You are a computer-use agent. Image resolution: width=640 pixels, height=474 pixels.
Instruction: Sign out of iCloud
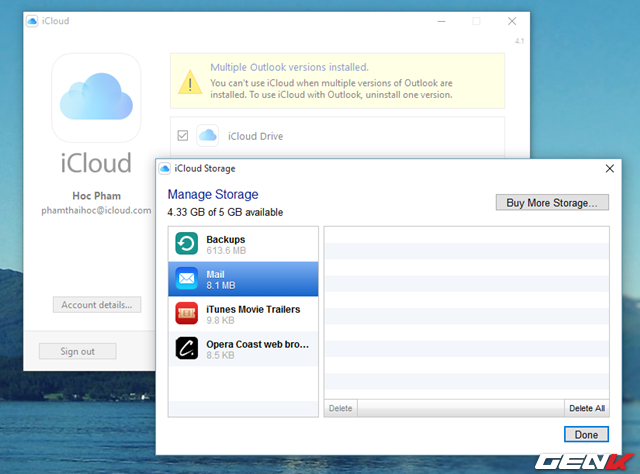77,351
